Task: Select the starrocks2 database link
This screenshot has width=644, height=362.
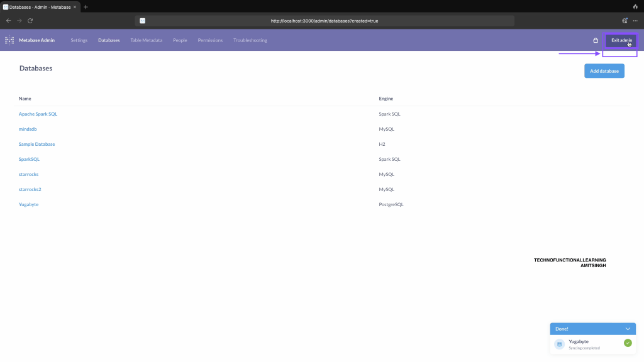Action: (x=30, y=189)
